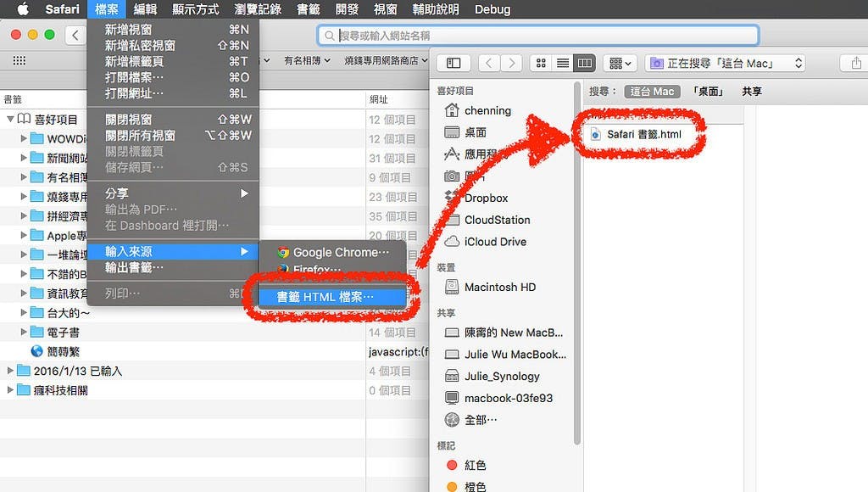Expand the 電子書 bookmarks folder
The height and width of the screenshot is (492, 868).
click(24, 333)
